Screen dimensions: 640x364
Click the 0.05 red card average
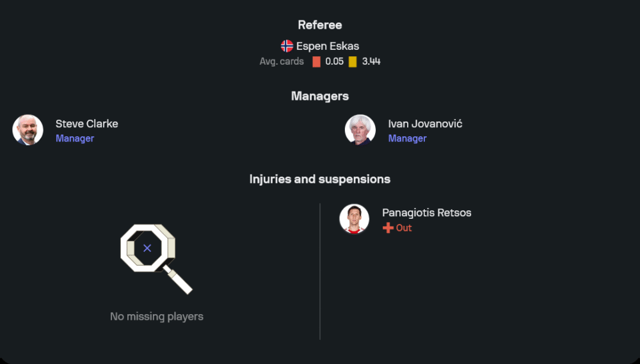coord(334,61)
